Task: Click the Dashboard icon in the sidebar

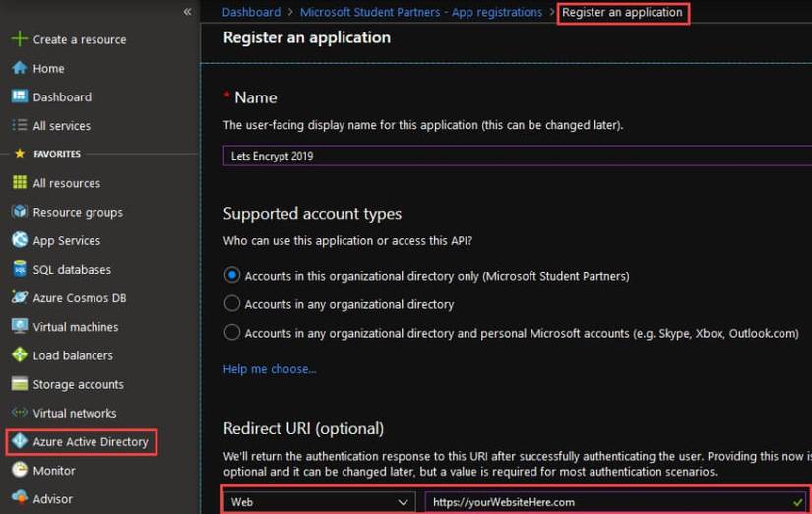Action: pos(19,96)
